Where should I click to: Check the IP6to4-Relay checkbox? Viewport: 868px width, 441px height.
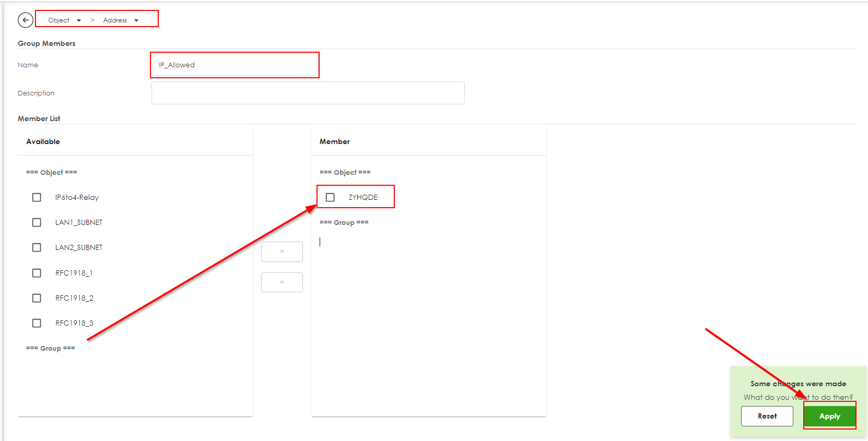[x=37, y=197]
